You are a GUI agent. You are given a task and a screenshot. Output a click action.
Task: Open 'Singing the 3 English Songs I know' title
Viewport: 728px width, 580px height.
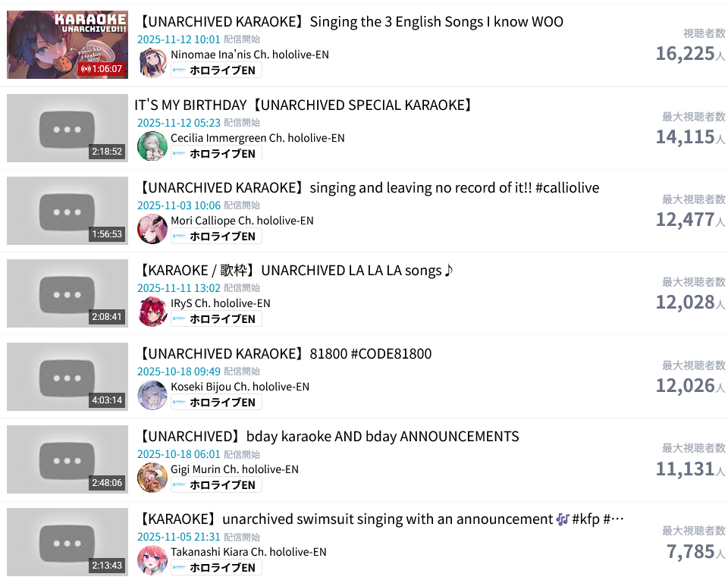coord(351,22)
